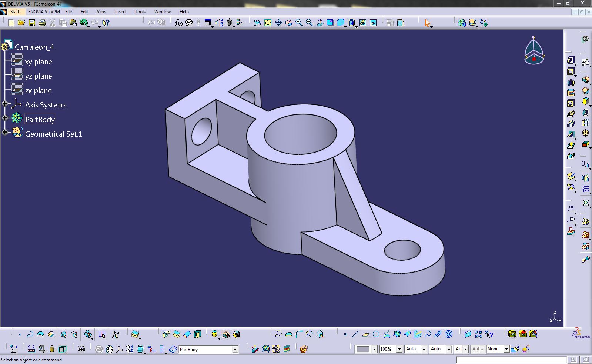Start the Hole feature tool
The width and height of the screenshot is (592, 364).
coord(571,103)
